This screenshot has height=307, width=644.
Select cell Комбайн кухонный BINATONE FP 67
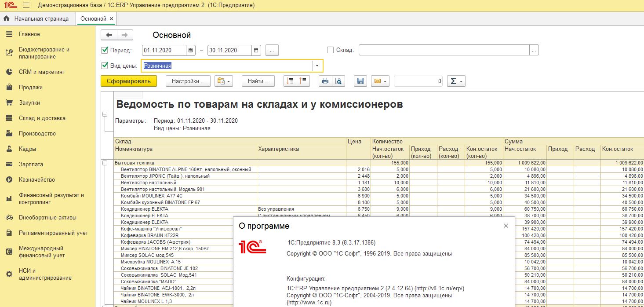tap(185, 202)
